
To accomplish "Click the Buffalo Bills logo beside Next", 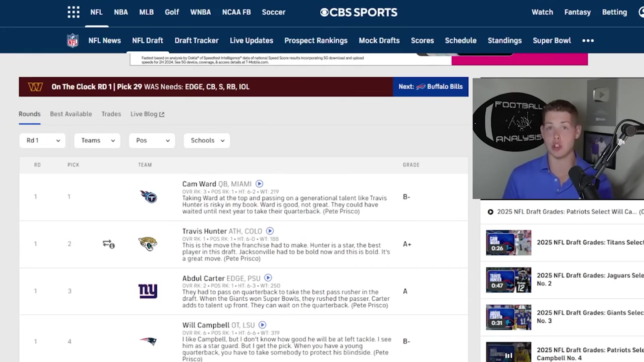I will 421,87.
